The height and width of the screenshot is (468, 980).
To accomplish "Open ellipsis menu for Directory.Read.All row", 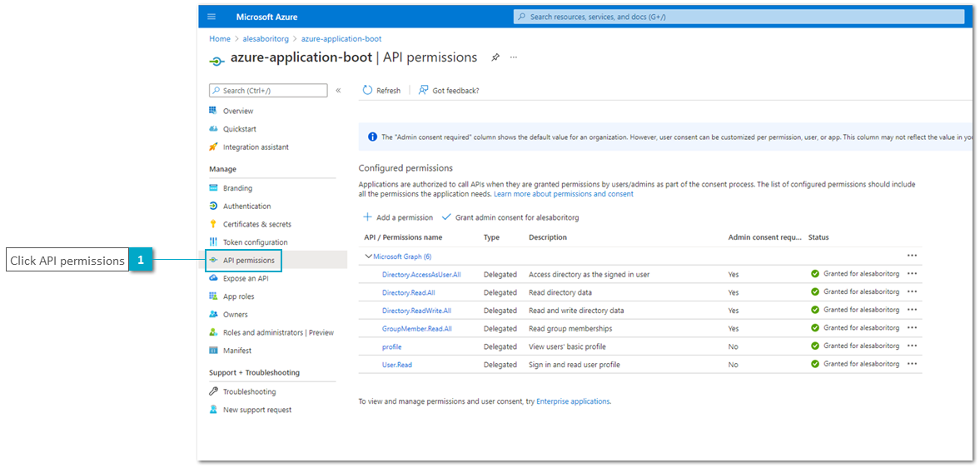I will tap(912, 291).
